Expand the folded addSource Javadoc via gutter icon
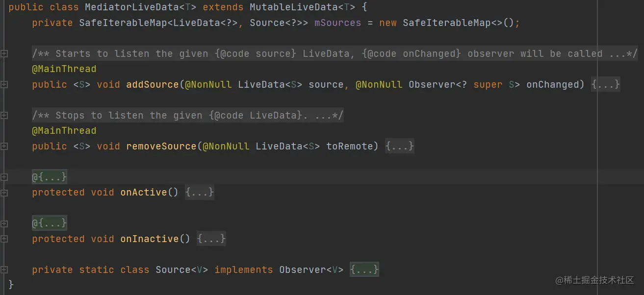The width and height of the screenshot is (644, 295). 4,54
